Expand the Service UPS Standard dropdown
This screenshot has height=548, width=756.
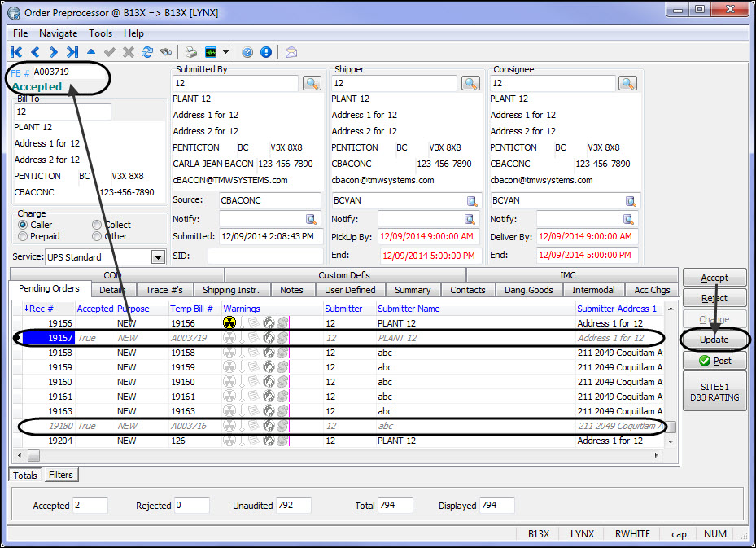[x=157, y=257]
